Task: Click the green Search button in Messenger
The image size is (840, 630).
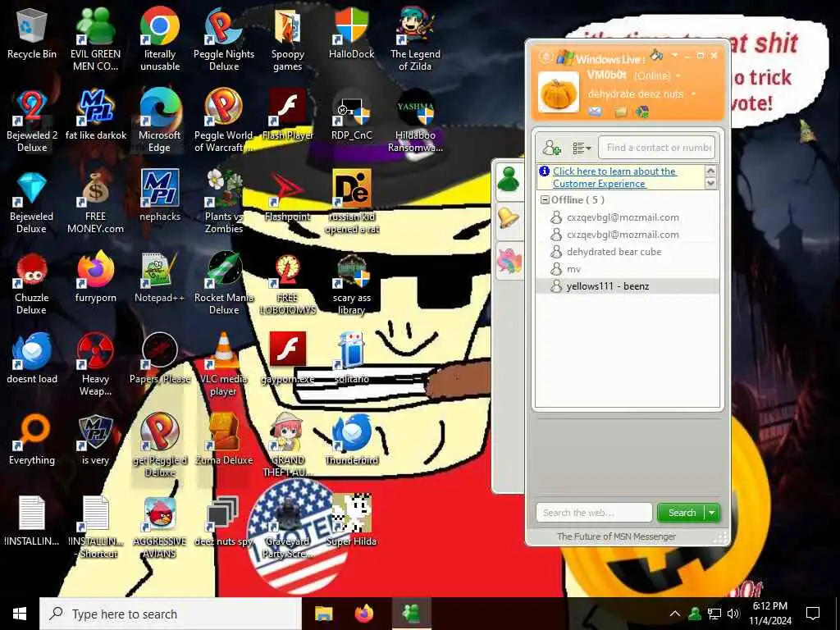Action: tap(682, 513)
